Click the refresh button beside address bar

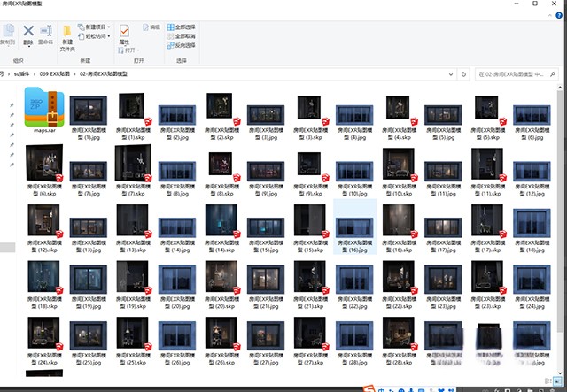464,74
